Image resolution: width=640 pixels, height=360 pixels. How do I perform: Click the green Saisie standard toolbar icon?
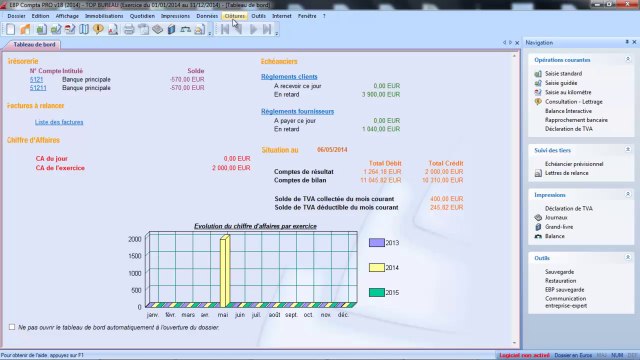[x=41, y=29]
